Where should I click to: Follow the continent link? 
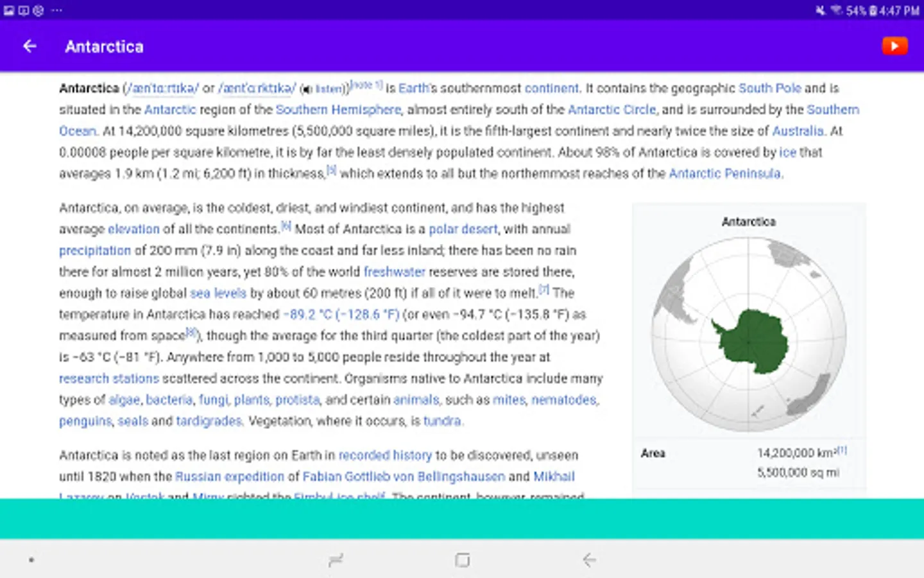551,89
